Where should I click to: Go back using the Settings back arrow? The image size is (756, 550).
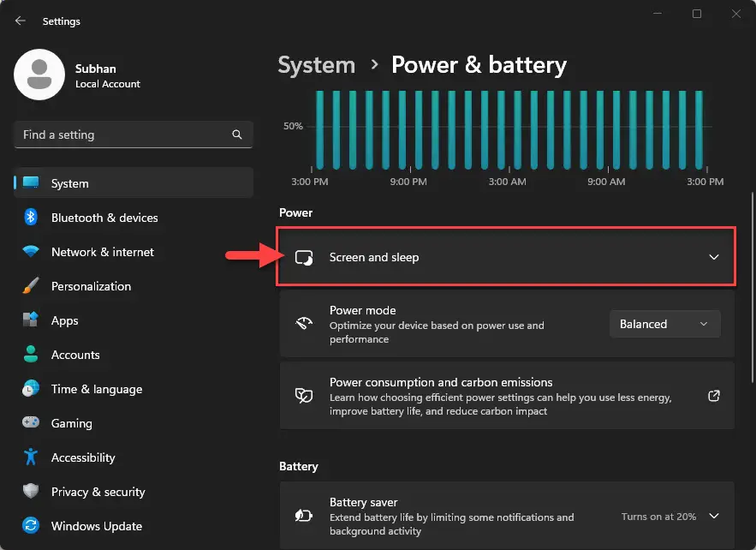point(21,21)
